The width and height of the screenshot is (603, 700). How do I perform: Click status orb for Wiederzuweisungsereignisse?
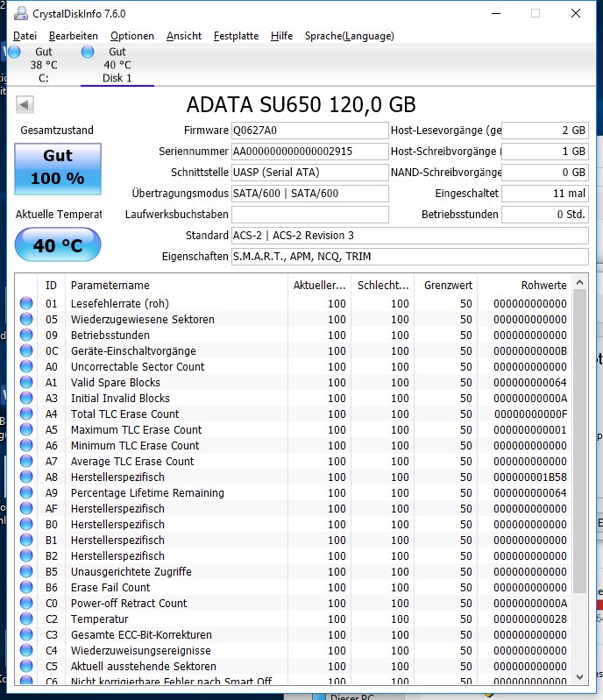pos(26,650)
